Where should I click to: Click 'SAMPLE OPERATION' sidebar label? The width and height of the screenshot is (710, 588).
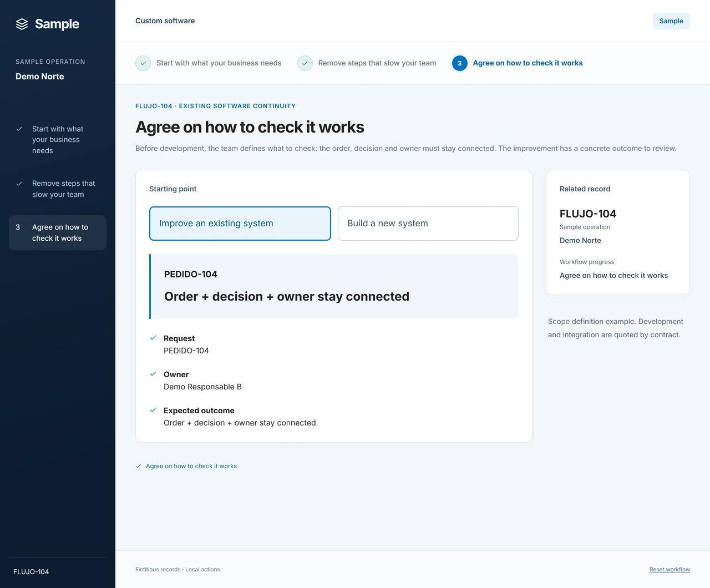point(50,62)
